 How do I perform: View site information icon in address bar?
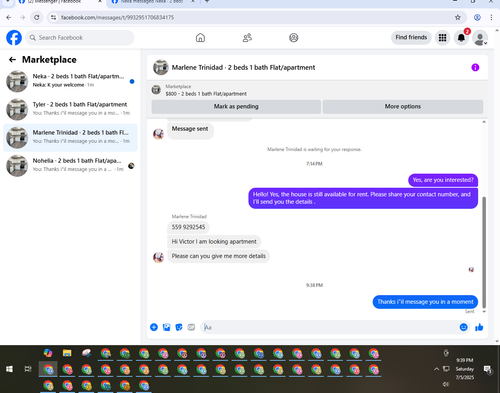[53, 17]
